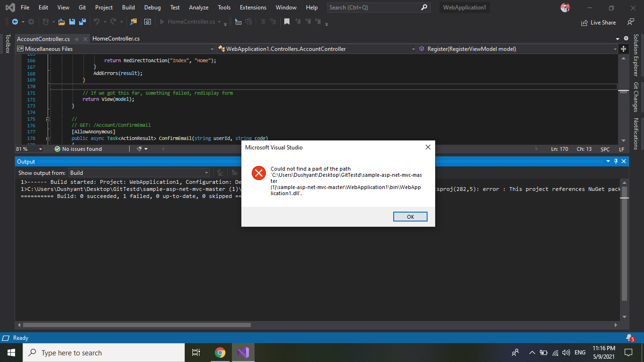The image size is (644, 362).
Task: Open the Windows Start menu
Action: (x=11, y=353)
